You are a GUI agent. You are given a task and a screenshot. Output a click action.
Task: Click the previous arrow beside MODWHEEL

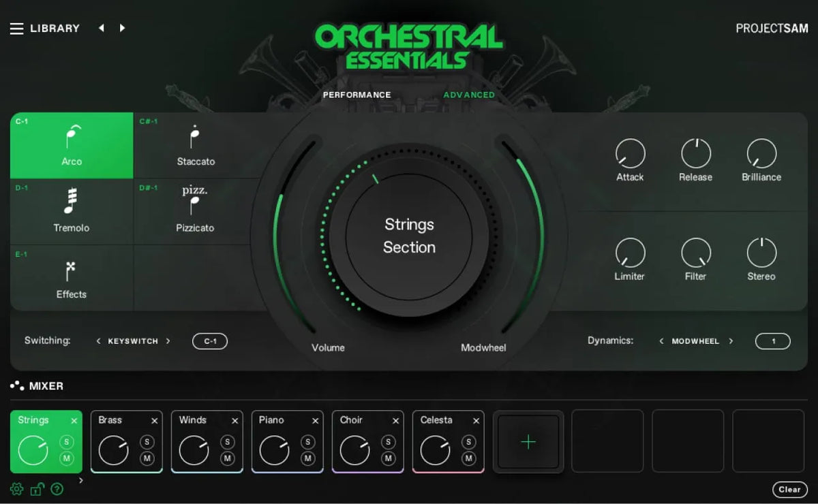click(660, 341)
